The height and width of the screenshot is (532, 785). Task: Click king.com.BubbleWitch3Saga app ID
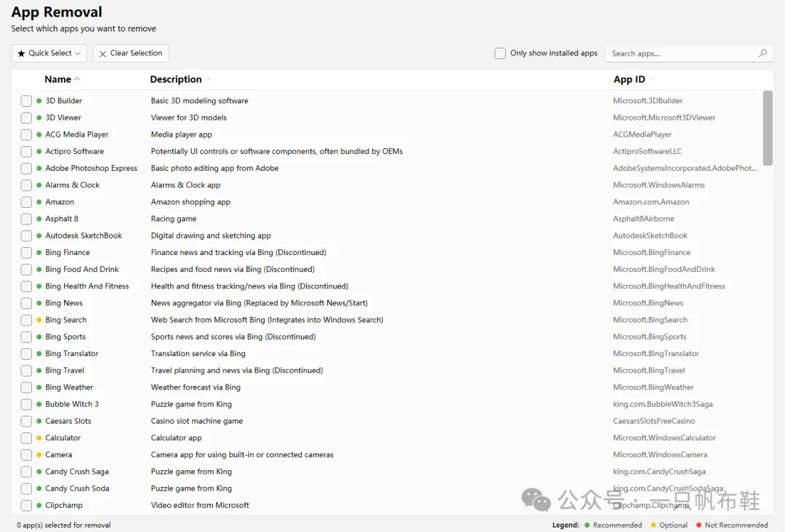coord(663,404)
